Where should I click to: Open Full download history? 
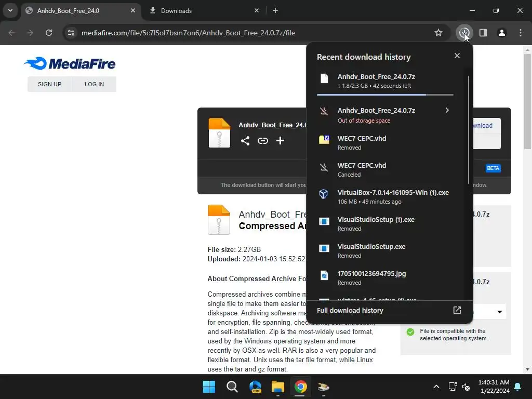(x=389, y=311)
